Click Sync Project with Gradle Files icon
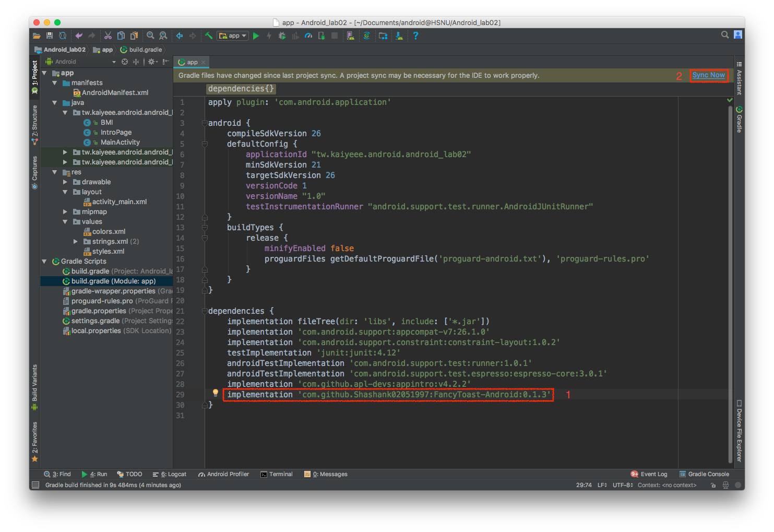 [x=367, y=36]
